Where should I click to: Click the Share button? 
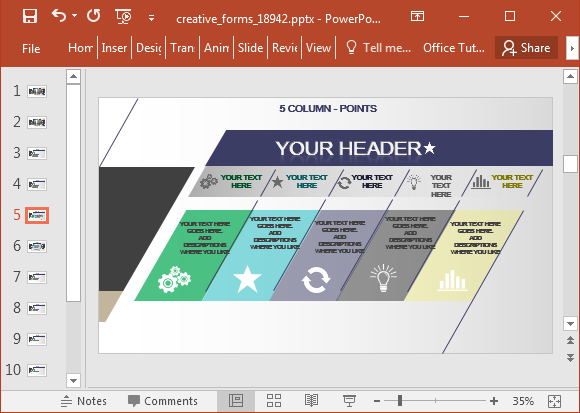(526, 48)
